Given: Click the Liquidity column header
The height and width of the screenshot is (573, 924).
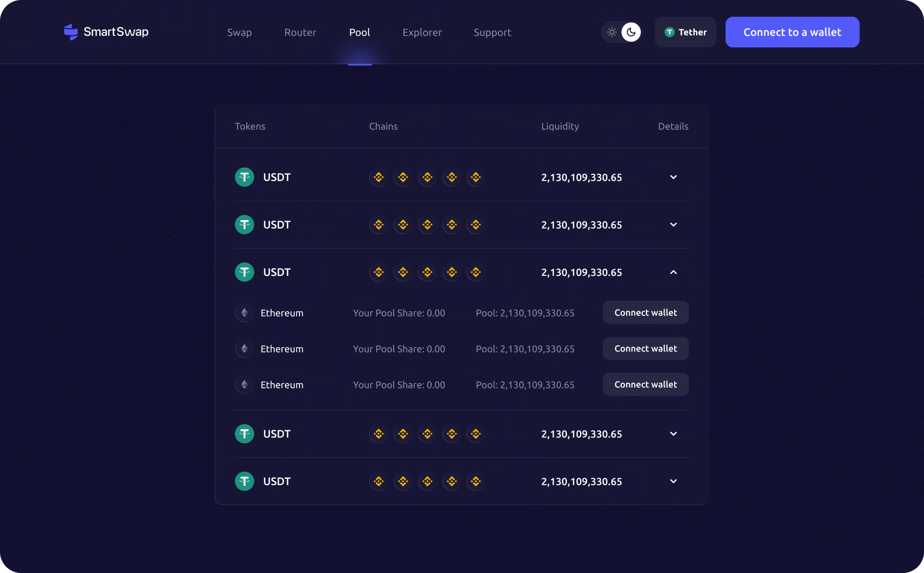Looking at the screenshot, I should [x=560, y=126].
